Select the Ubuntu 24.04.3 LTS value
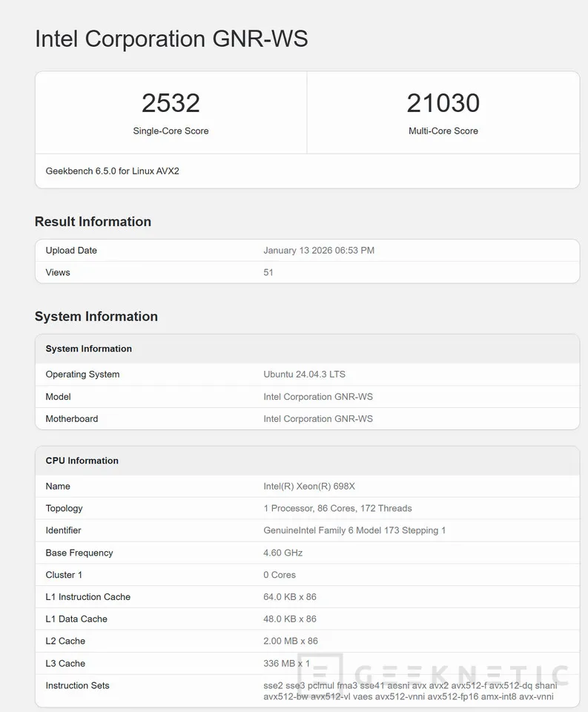 point(304,374)
